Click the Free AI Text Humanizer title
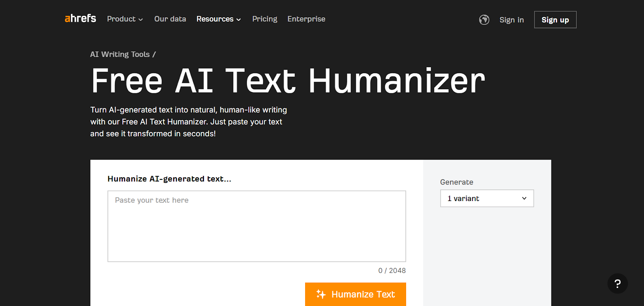 click(288, 81)
